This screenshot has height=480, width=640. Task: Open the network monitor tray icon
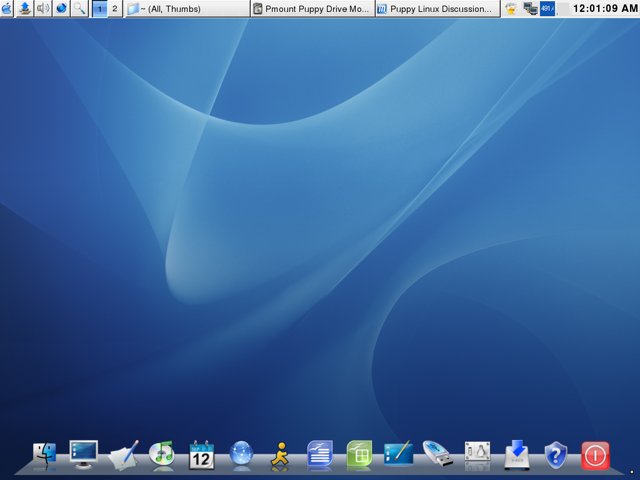click(530, 9)
